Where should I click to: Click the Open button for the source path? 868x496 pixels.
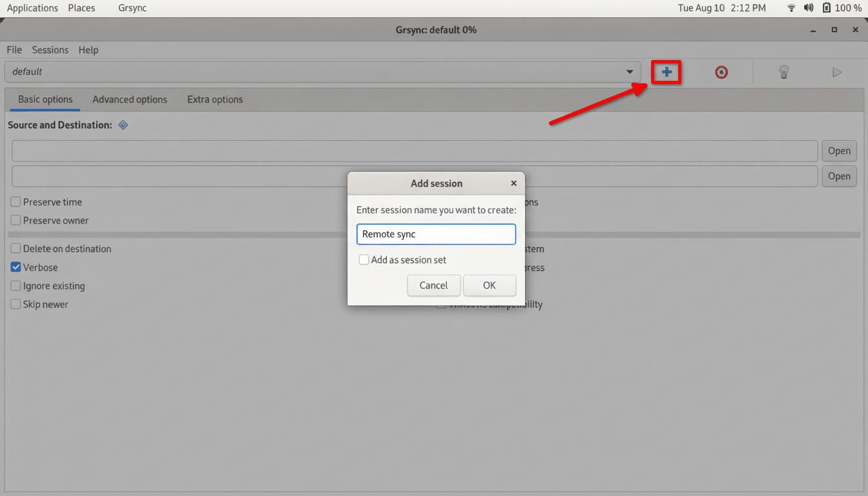tap(839, 150)
